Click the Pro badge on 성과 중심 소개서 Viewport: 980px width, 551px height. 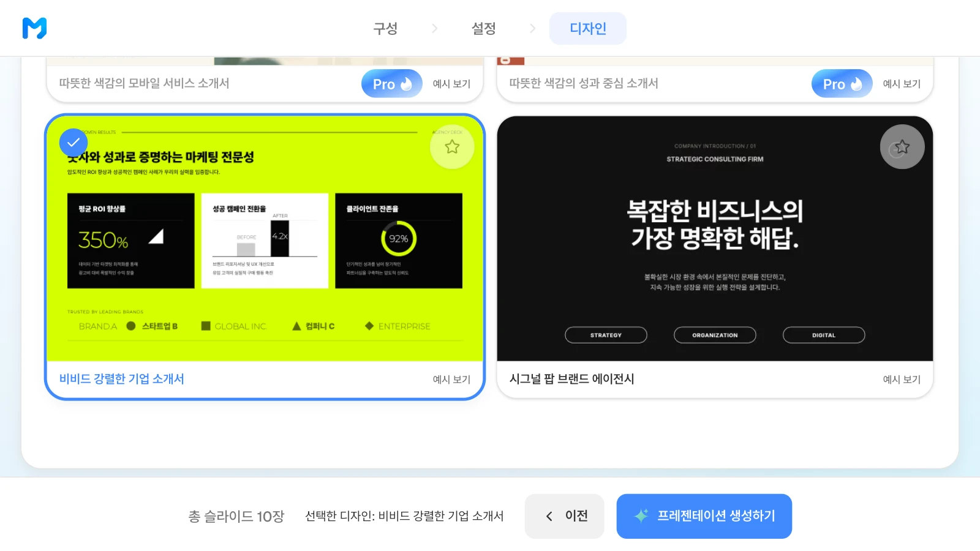[x=842, y=84]
